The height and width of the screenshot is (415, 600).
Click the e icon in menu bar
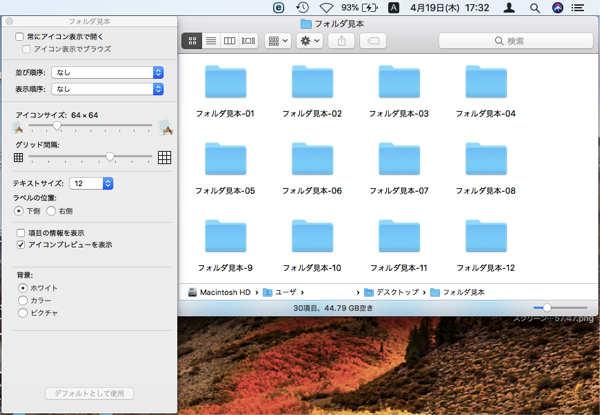[278, 8]
